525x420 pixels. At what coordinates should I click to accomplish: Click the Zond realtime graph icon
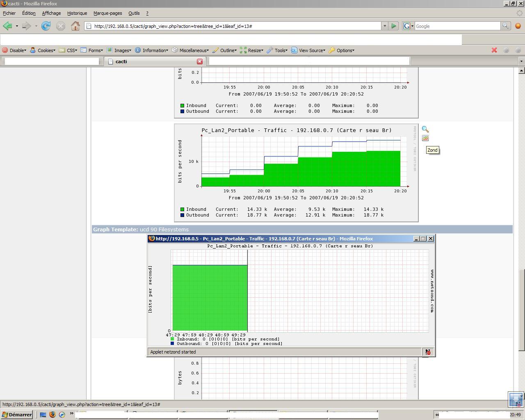click(x=425, y=138)
